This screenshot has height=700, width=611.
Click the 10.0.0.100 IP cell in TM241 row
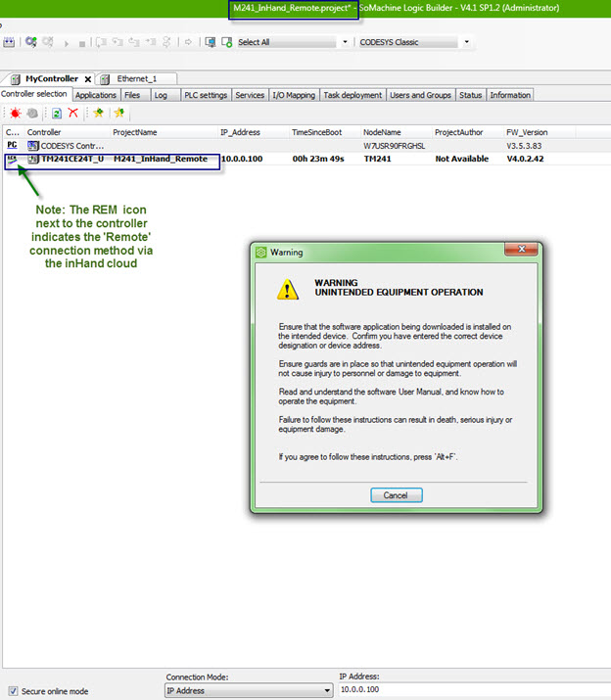(x=242, y=159)
